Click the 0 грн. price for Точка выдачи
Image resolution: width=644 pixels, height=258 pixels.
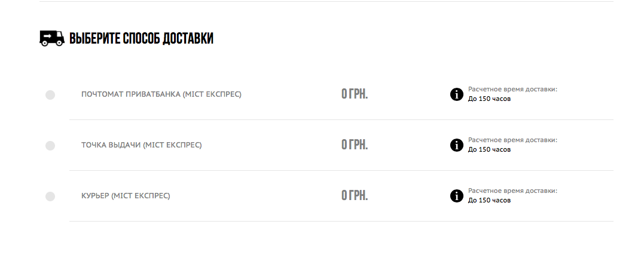(354, 145)
